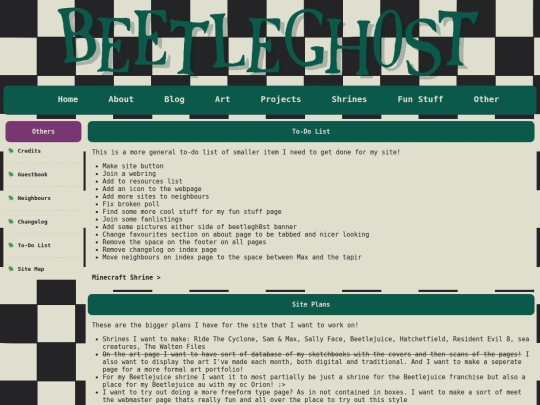The width and height of the screenshot is (540, 405).
Task: Select To-Do List in the sidebar
Action: click(x=34, y=245)
